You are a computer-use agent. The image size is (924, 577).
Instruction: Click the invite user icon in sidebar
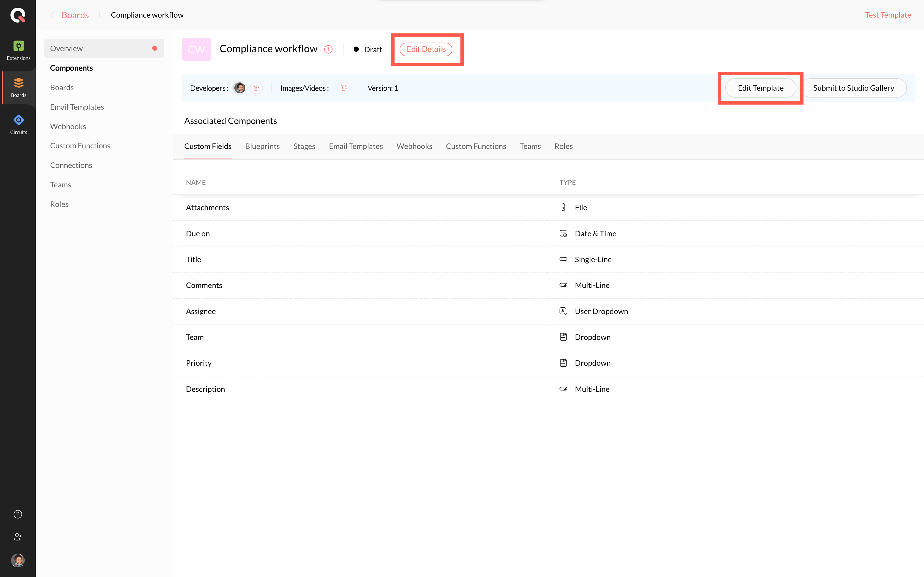point(18,537)
